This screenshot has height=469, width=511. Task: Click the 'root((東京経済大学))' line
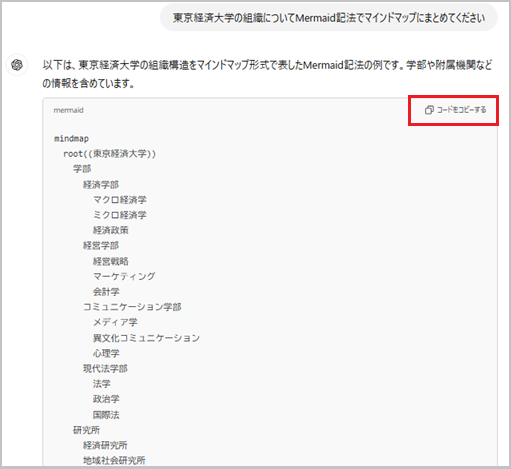(109, 154)
